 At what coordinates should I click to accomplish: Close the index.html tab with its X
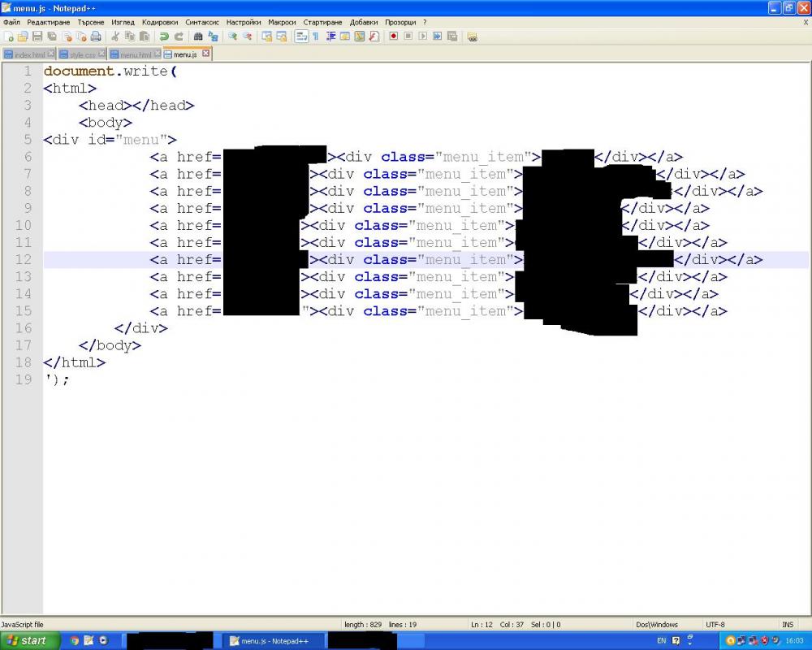coord(51,54)
